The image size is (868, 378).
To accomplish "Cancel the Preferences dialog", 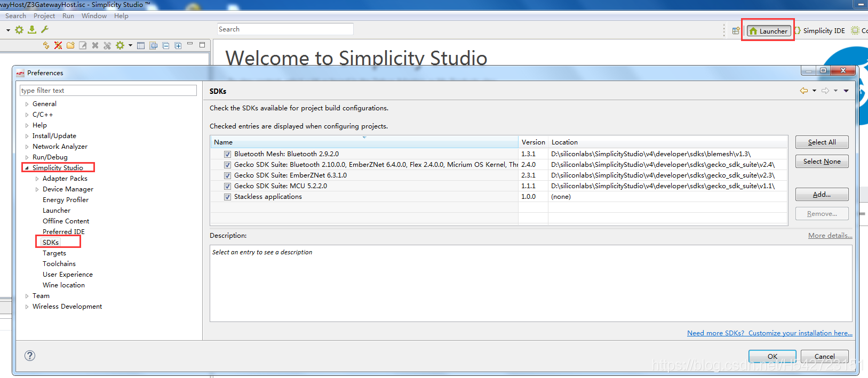I will click(x=824, y=356).
